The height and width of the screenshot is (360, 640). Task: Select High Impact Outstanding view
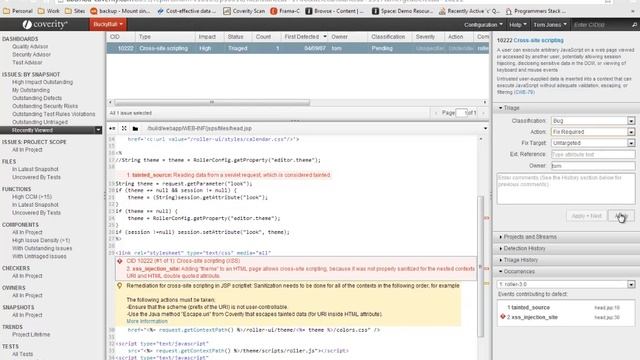pyautogui.click(x=42, y=82)
